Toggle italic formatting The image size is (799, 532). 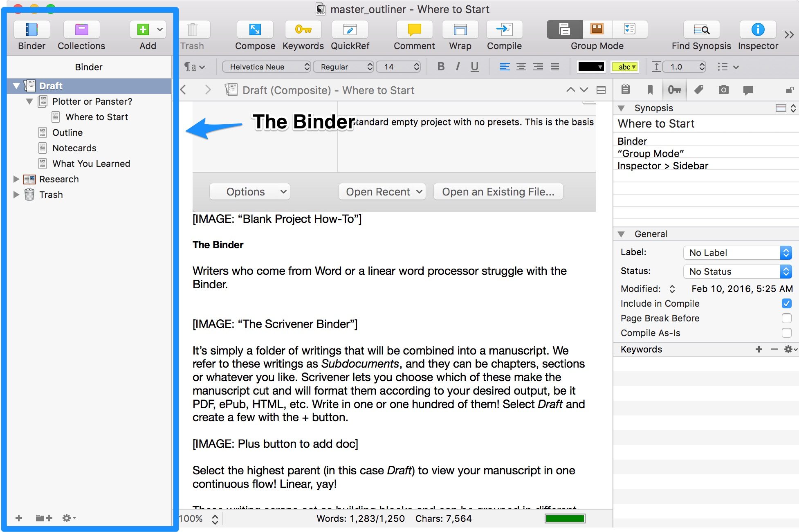[458, 67]
